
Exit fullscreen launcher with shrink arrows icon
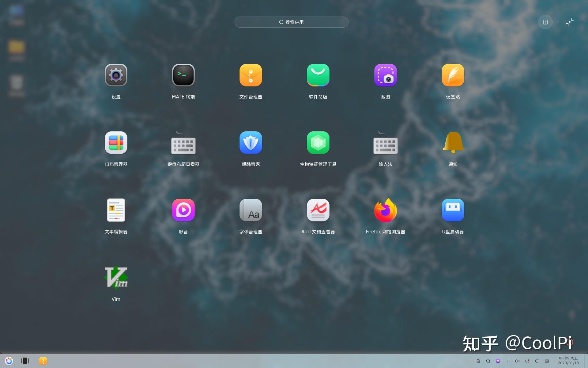click(x=570, y=22)
